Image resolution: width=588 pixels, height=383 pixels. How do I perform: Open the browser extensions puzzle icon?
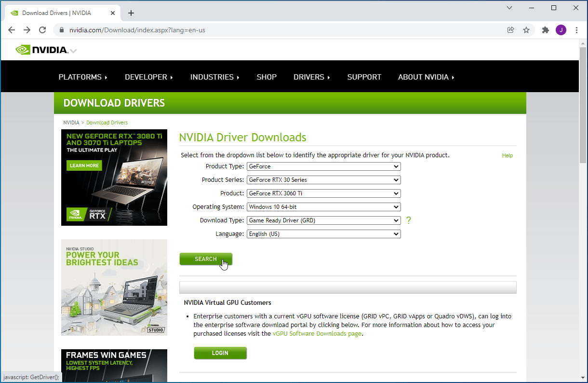click(546, 30)
